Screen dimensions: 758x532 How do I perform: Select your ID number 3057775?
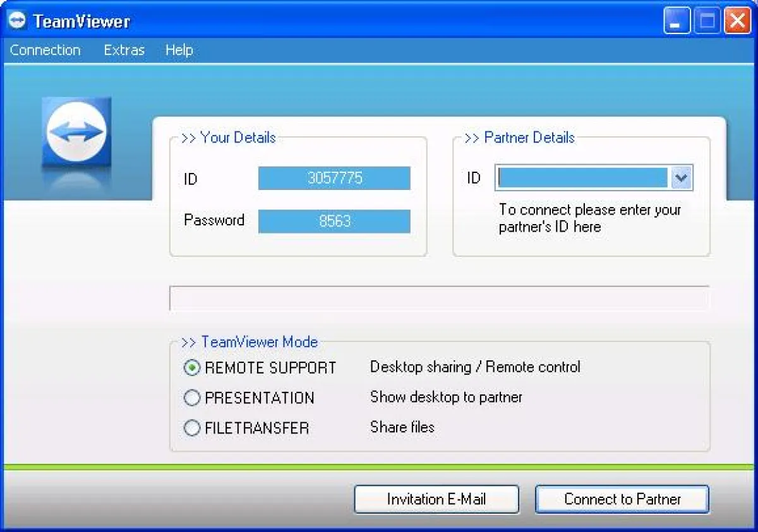(334, 178)
